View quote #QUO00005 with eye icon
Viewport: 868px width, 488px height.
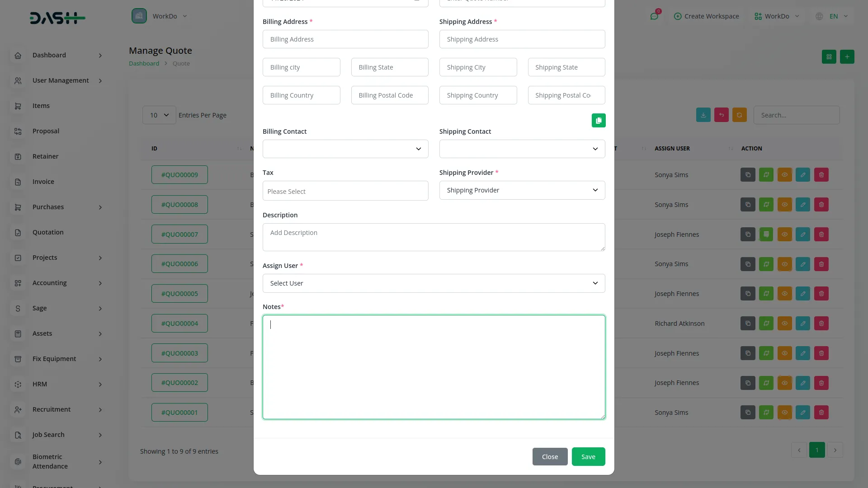click(x=785, y=294)
